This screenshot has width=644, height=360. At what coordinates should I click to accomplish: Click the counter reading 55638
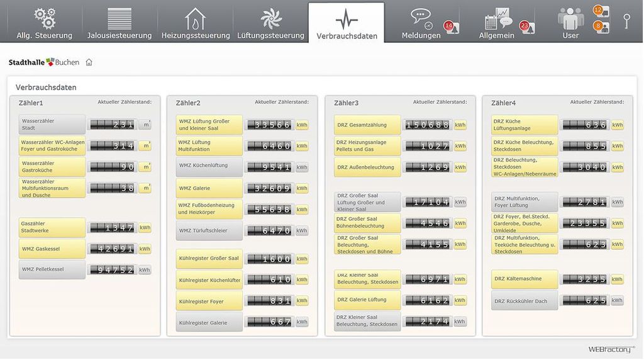[269, 210]
